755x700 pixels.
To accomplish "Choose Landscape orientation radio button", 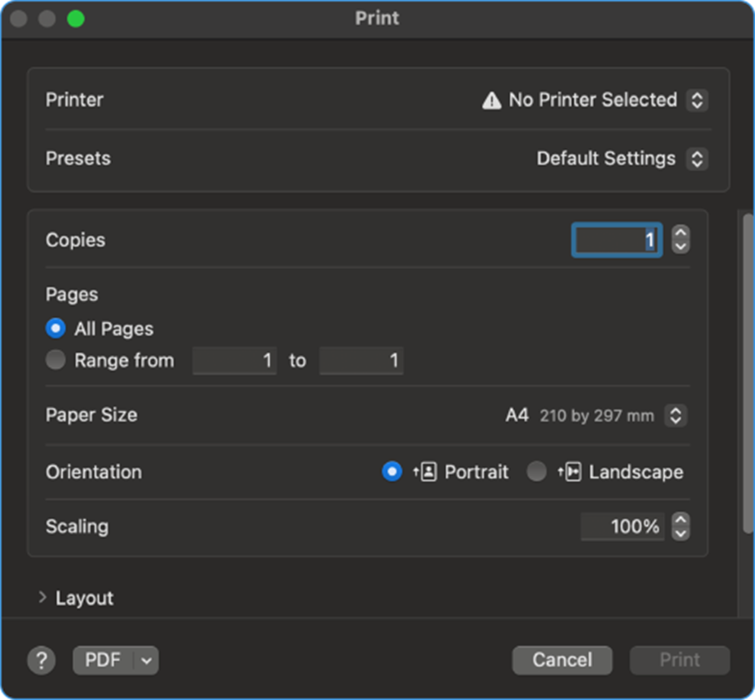I will point(537,471).
